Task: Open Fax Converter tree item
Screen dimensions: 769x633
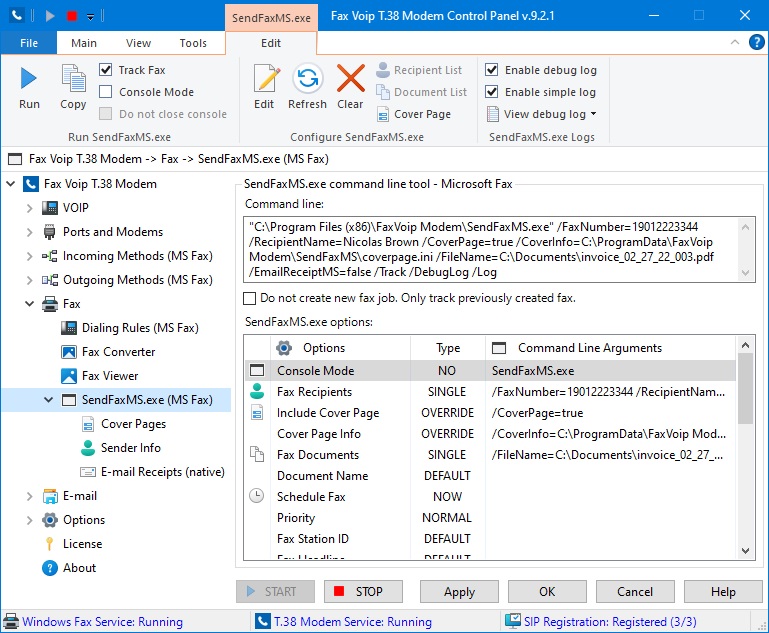Action: click(x=118, y=352)
